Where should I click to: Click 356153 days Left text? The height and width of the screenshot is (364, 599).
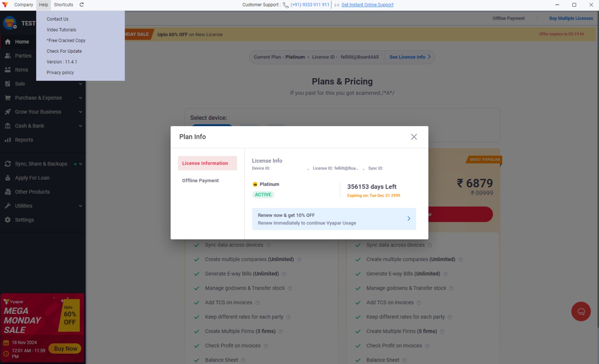click(x=372, y=187)
